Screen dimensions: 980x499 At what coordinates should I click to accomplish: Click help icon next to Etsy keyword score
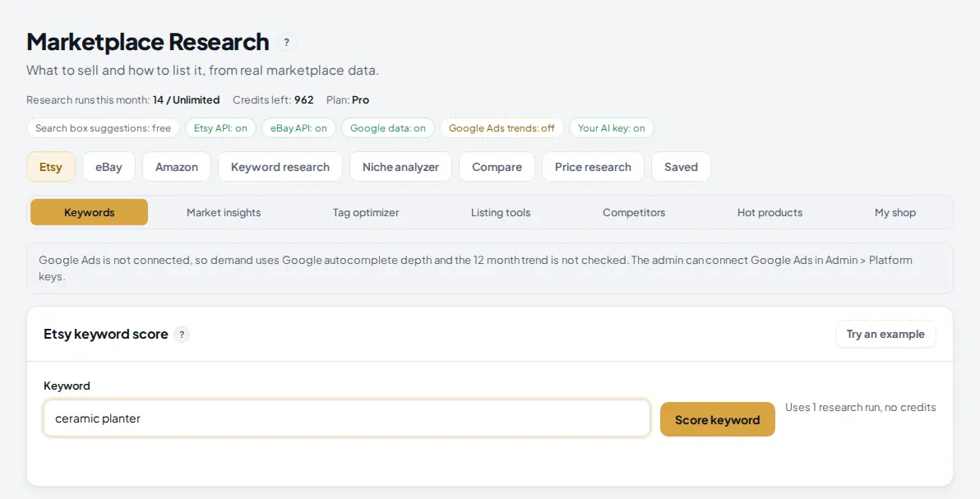click(x=181, y=335)
